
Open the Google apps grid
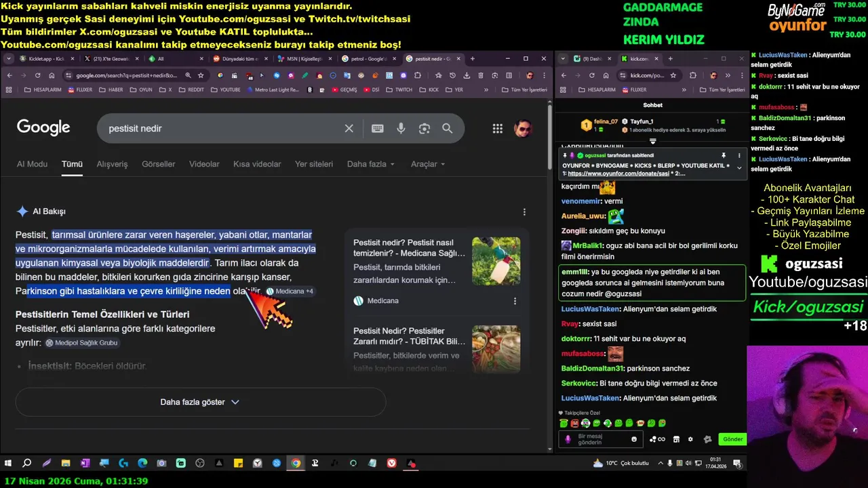click(x=498, y=128)
